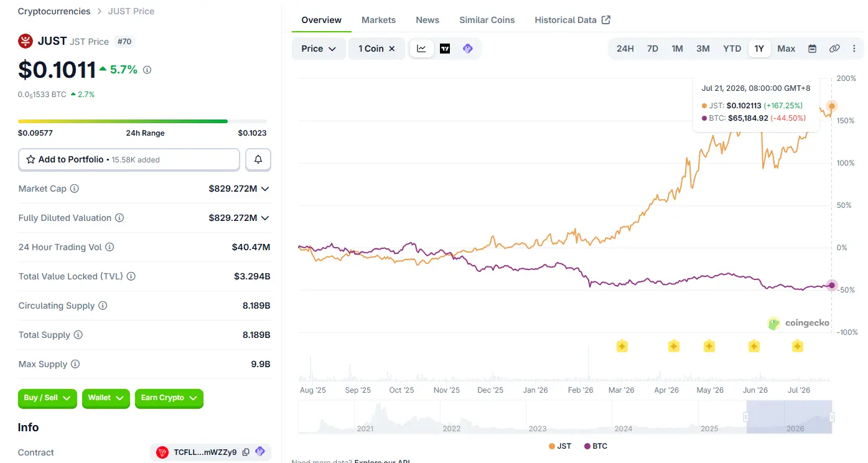Expand the Fully Diluted Valuation value chevron

pos(265,218)
